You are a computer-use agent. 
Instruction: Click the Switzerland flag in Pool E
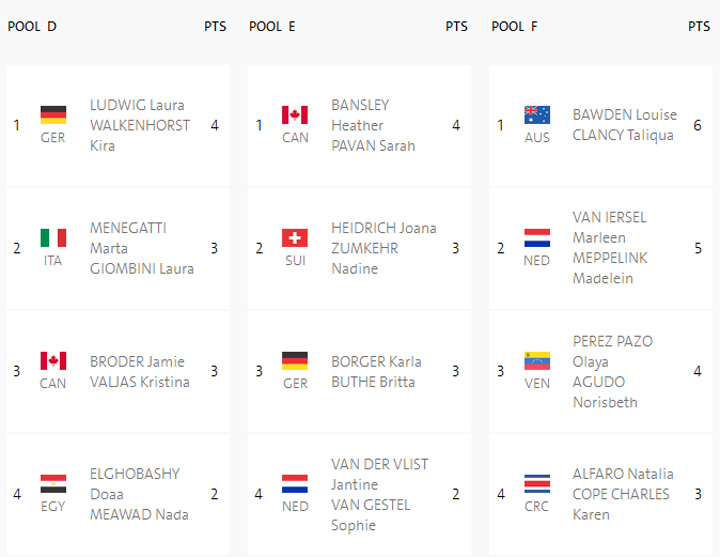click(x=295, y=238)
